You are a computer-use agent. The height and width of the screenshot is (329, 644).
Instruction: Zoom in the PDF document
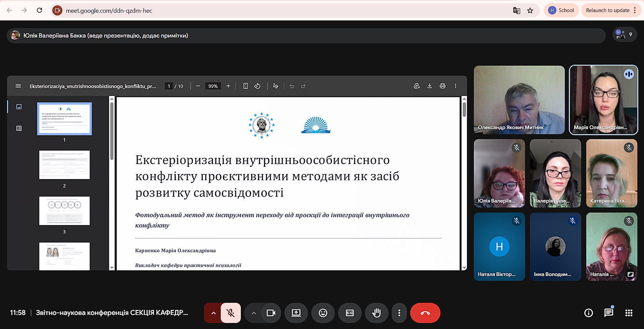[228, 86]
